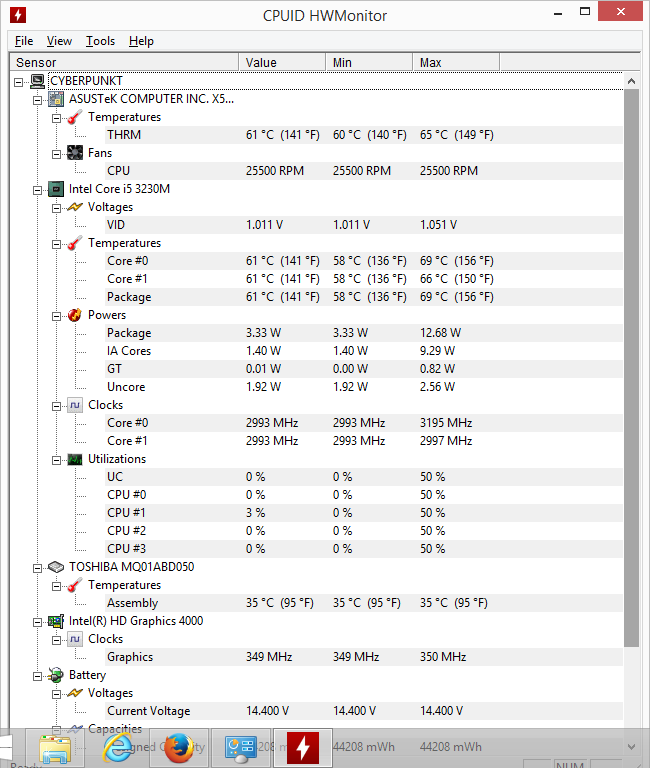Click the Sensor column header
Image resolution: width=650 pixels, height=768 pixels.
coord(124,63)
